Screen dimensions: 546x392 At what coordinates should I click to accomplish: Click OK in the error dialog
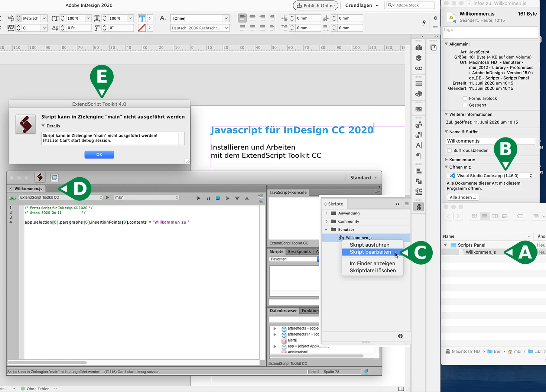point(99,155)
